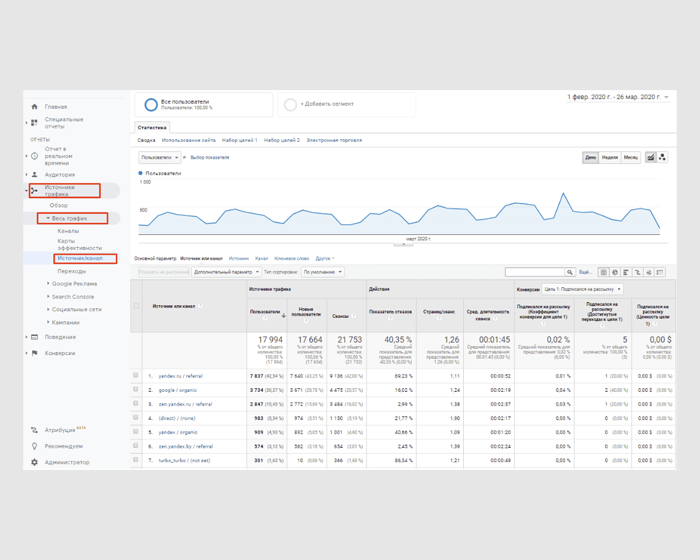Click the Выбор показателя link
This screenshot has height=560, width=700.
click(210, 157)
